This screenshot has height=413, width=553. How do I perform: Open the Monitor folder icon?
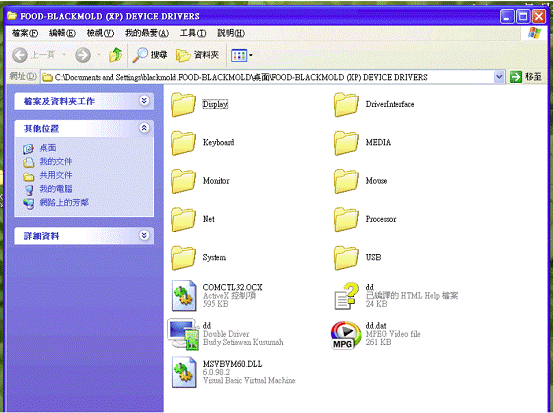[x=183, y=181]
